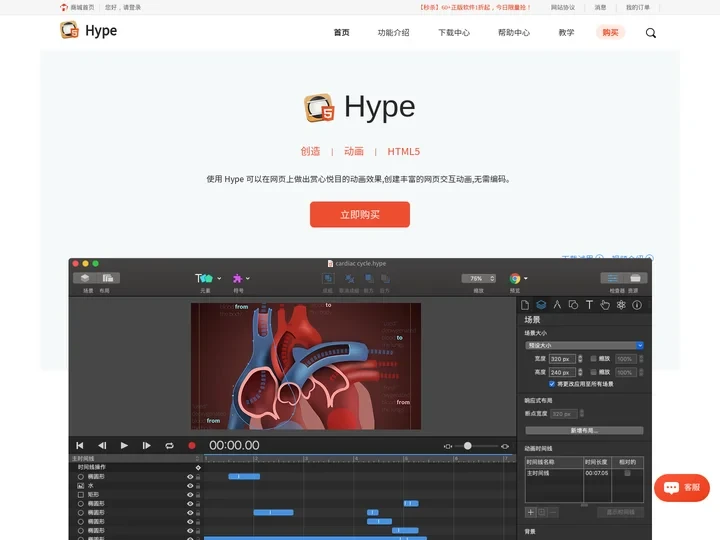Click the zoom-in timeline icon

(x=505, y=446)
